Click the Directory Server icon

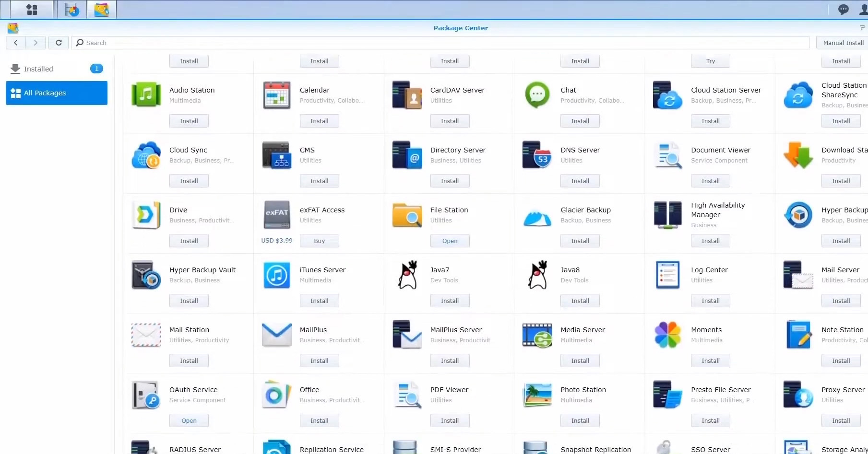407,154
